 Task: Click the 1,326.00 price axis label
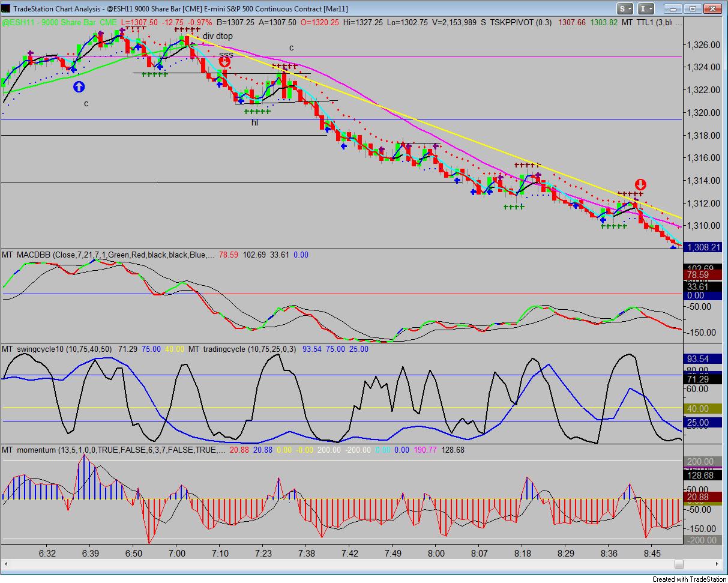(704, 45)
